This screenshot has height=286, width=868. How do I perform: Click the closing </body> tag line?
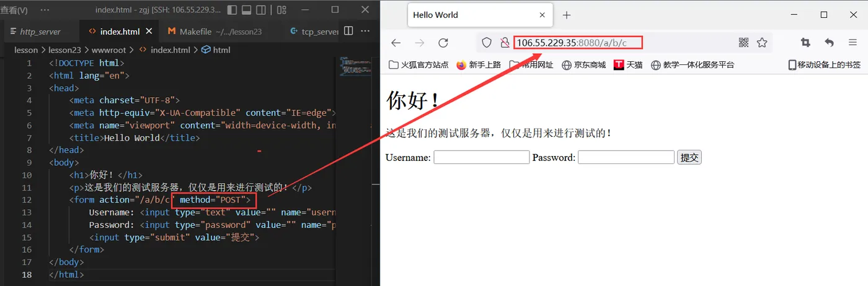(x=66, y=262)
